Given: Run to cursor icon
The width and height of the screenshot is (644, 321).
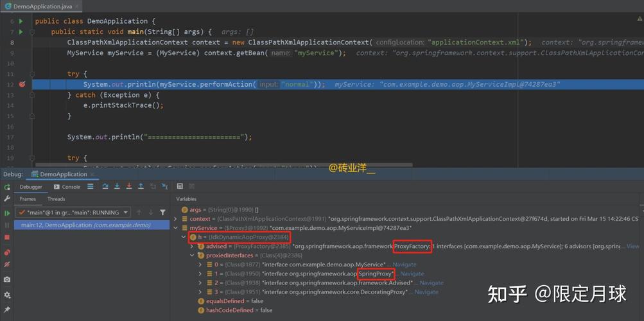Looking at the screenshot, I should [x=165, y=186].
